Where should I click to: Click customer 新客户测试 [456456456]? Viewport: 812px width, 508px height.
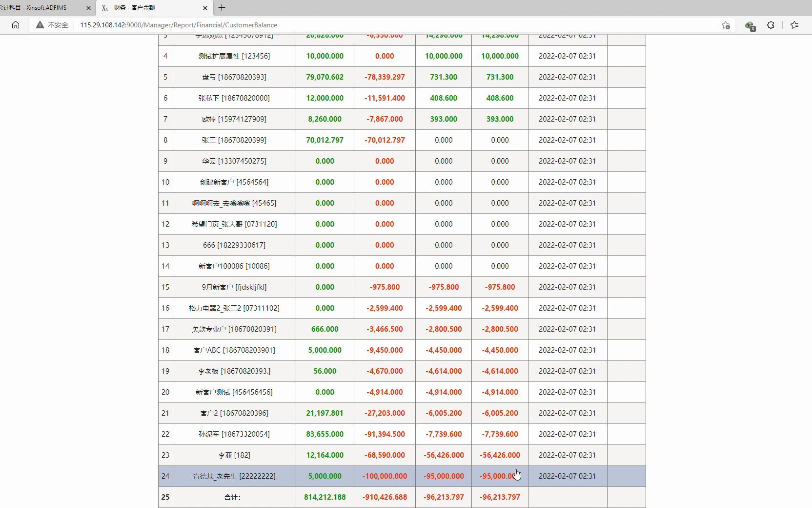point(234,392)
